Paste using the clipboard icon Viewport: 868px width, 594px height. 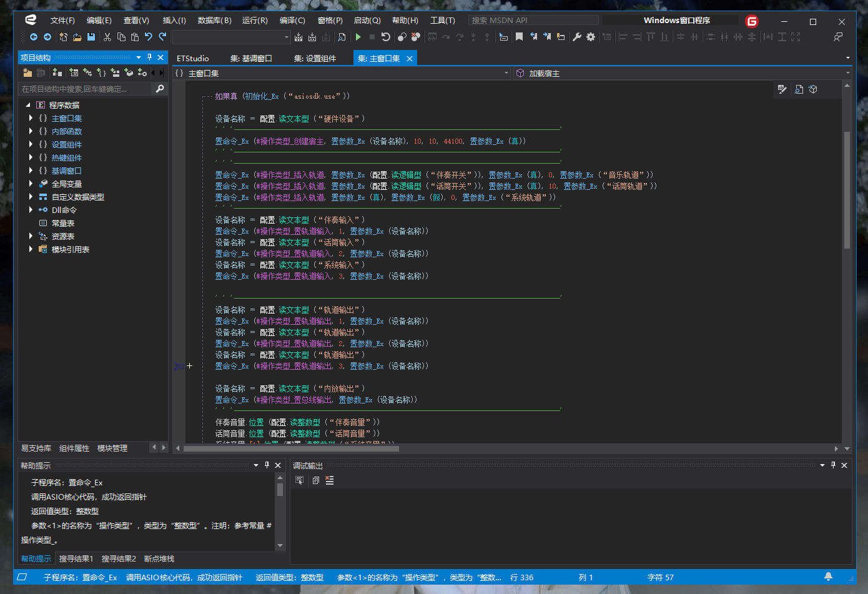(135, 37)
